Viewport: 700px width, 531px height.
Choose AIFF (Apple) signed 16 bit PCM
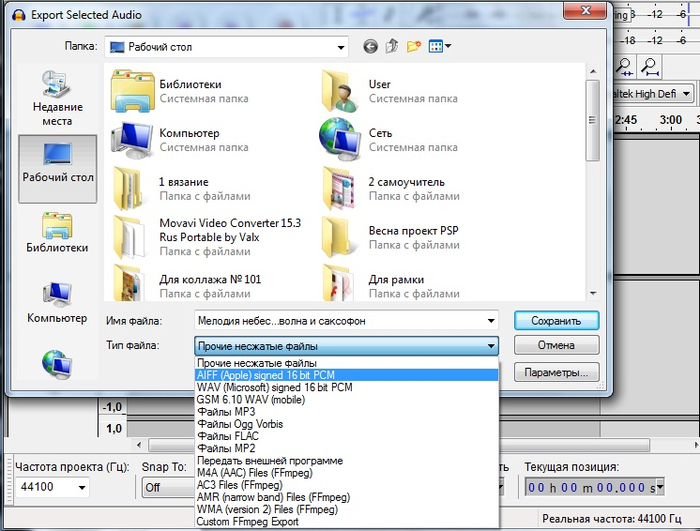point(346,375)
